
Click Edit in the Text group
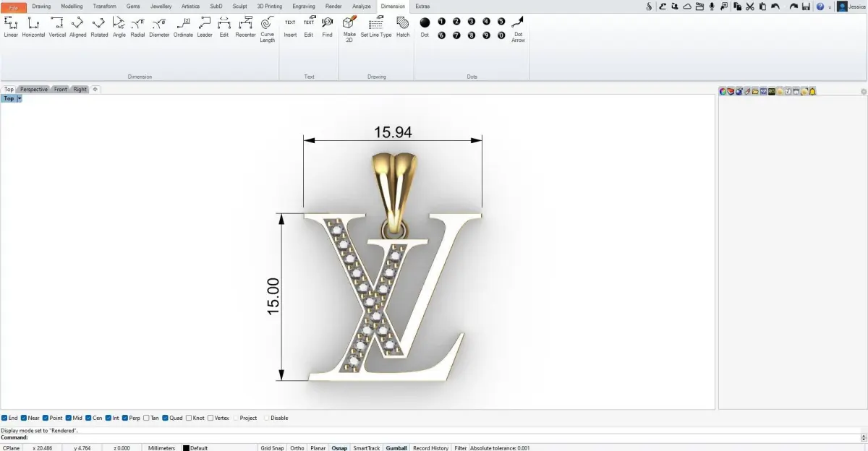click(309, 27)
